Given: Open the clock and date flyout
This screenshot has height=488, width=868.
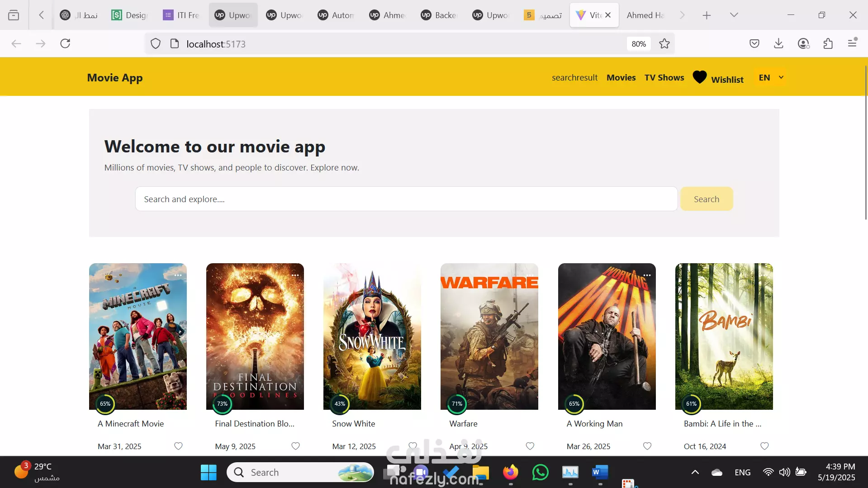Looking at the screenshot, I should (x=836, y=472).
